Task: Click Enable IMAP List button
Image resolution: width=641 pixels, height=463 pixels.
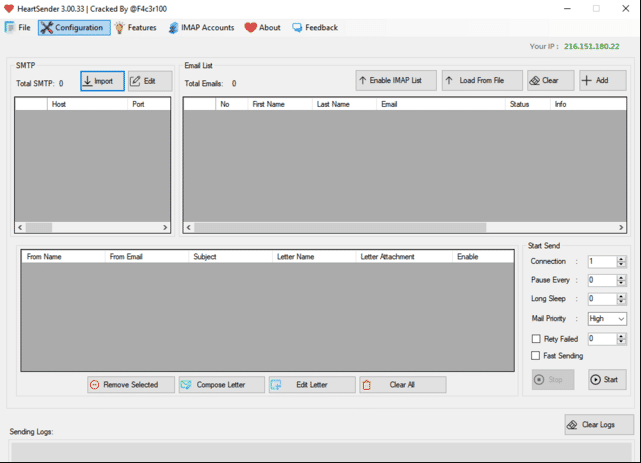Action: [x=396, y=81]
